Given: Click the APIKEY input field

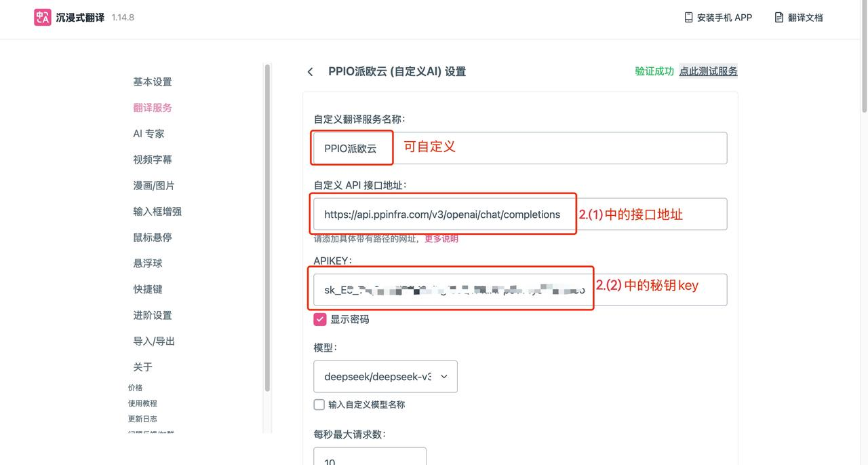Looking at the screenshot, I should 520,290.
